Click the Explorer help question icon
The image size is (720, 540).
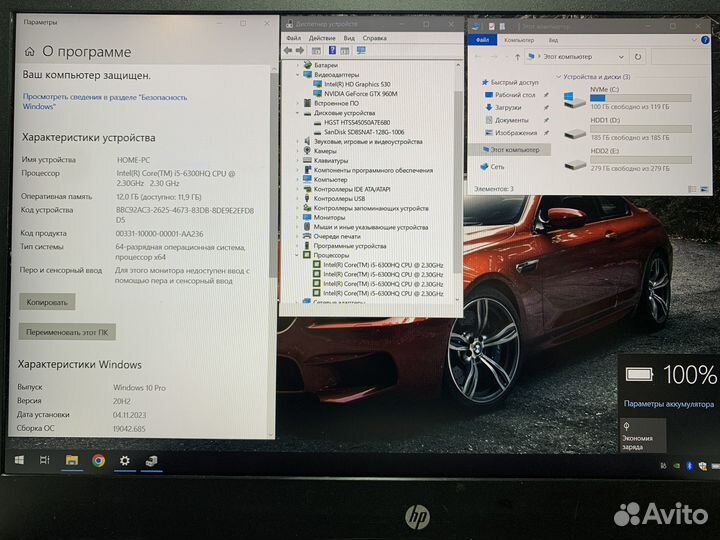point(705,40)
